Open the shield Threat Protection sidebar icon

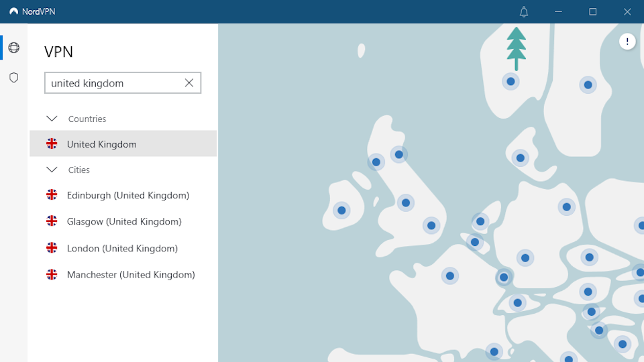(x=13, y=78)
